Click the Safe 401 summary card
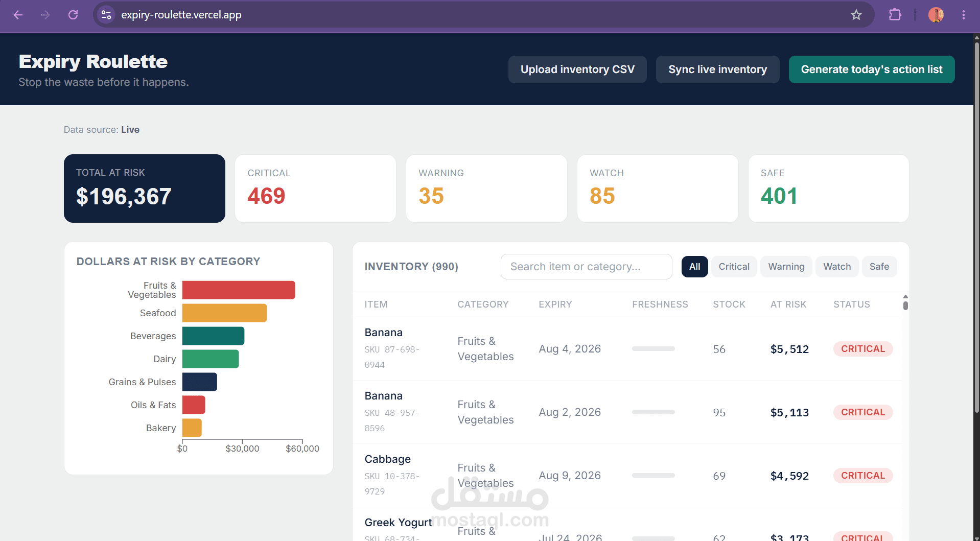The height and width of the screenshot is (541, 980). [x=829, y=189]
